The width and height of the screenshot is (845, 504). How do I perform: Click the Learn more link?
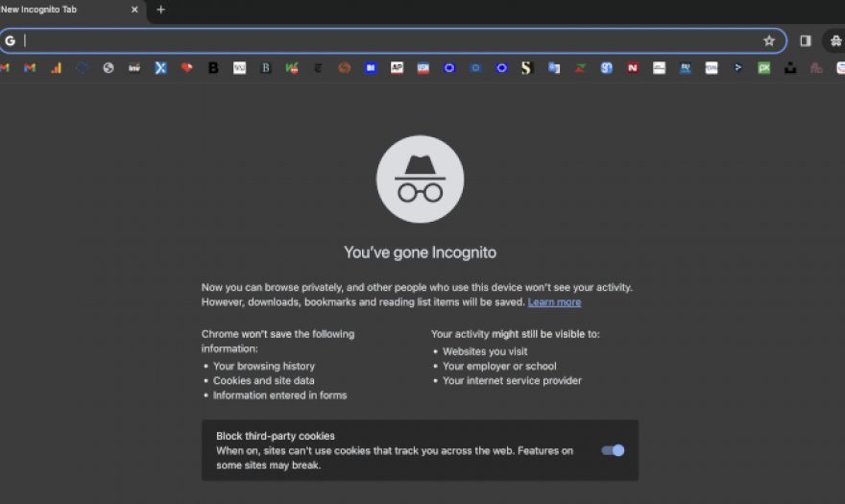pos(554,302)
